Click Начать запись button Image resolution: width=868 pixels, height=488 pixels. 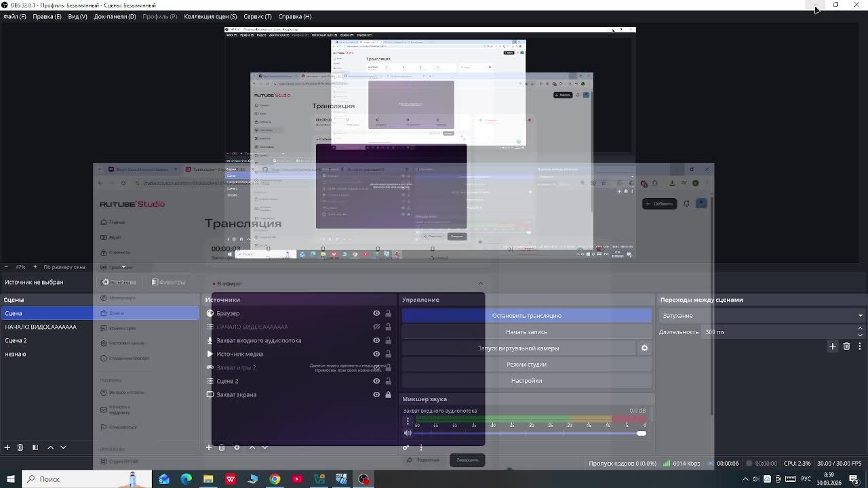click(527, 332)
